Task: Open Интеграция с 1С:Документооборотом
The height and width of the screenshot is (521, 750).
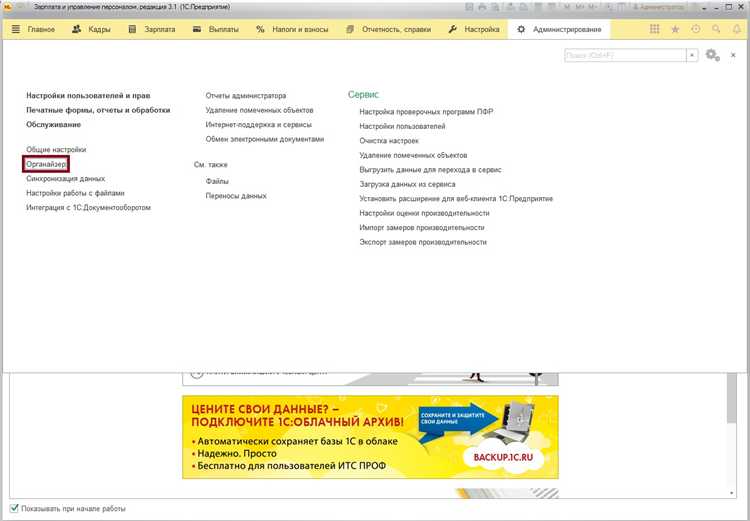Action: click(x=88, y=208)
